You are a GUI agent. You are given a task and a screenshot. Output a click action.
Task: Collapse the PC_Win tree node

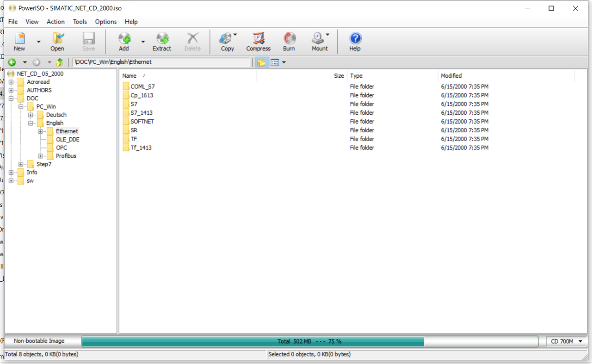21,106
